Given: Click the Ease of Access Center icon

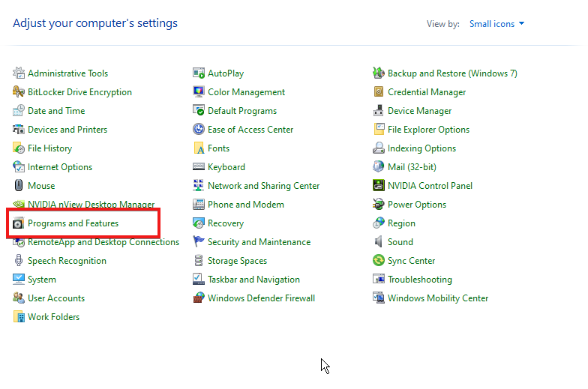Looking at the screenshot, I should (199, 130).
